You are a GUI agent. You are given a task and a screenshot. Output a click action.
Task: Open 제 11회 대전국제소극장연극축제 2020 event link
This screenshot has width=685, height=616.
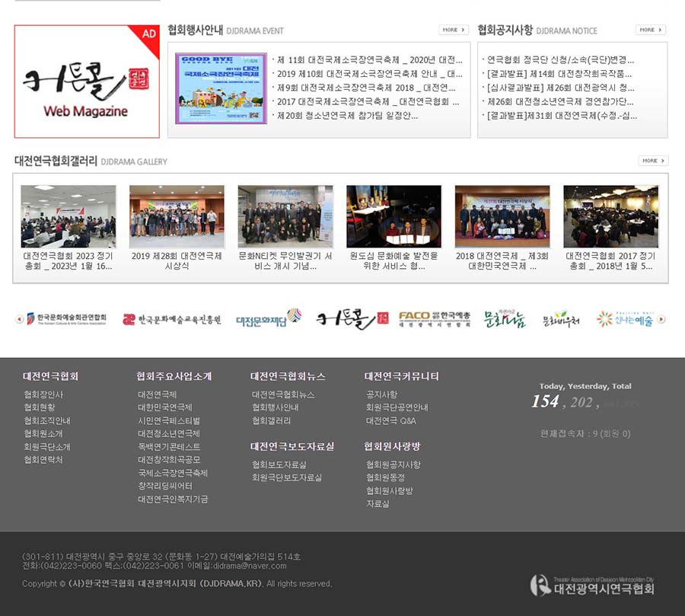point(370,59)
